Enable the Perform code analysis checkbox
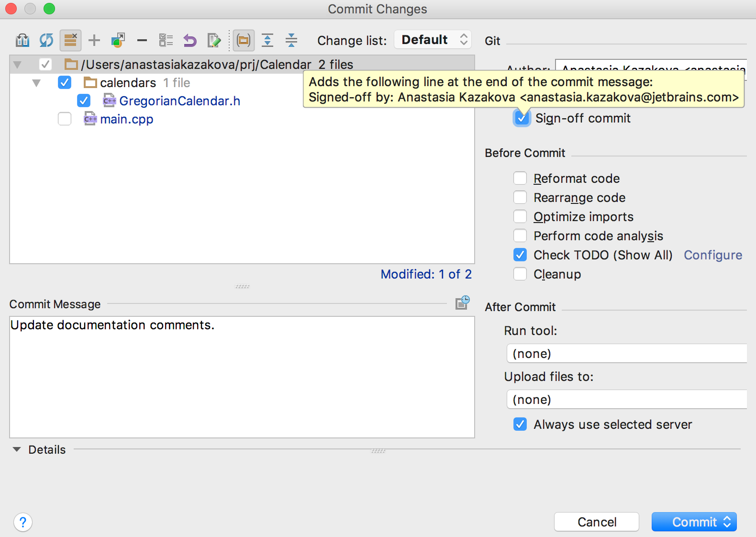 520,235
